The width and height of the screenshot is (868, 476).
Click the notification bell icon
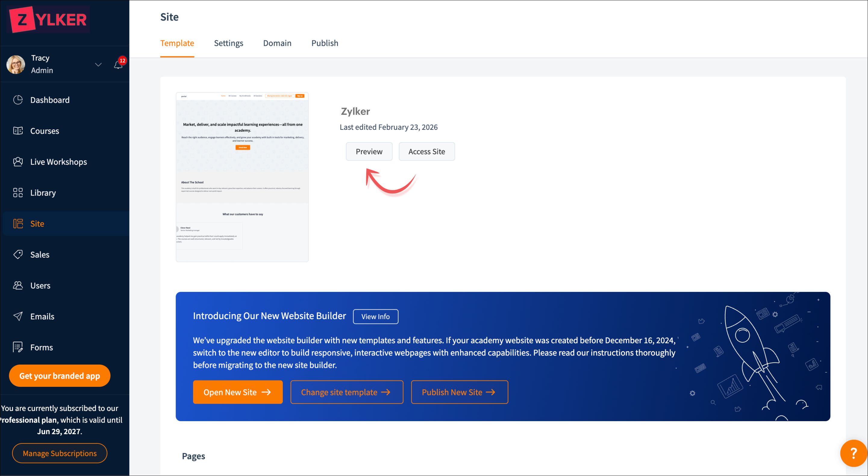click(118, 64)
